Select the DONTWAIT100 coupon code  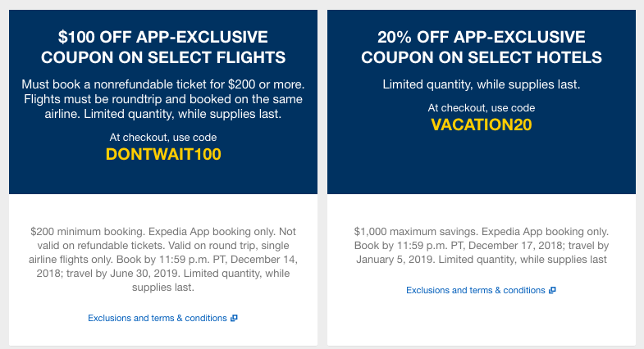pos(163,154)
